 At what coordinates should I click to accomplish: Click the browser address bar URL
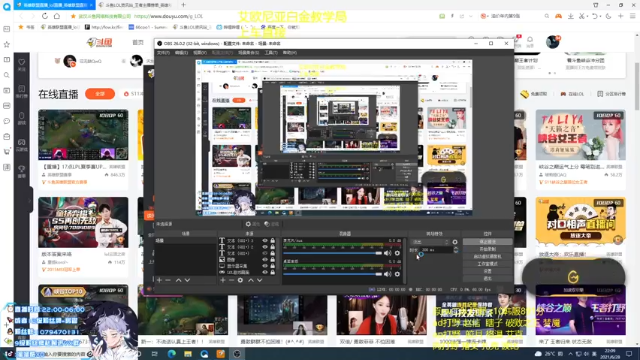169,16
